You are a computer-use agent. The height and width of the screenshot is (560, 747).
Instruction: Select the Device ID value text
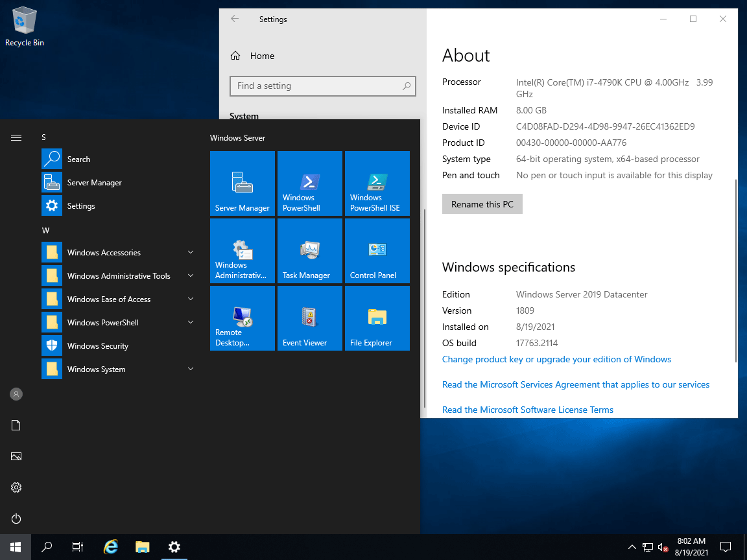coord(605,126)
